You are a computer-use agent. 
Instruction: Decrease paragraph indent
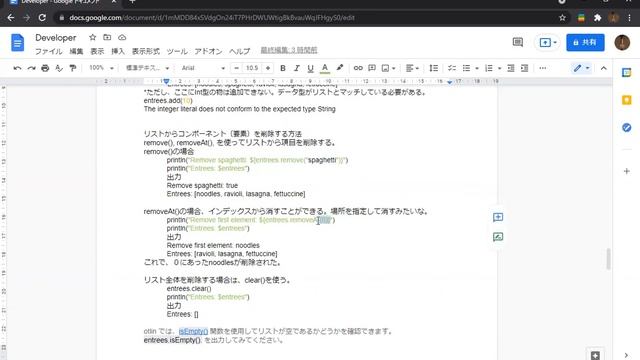(511, 68)
